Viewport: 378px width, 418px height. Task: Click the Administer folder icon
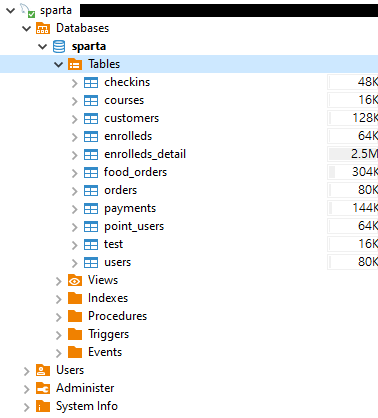pyautogui.click(x=43, y=388)
